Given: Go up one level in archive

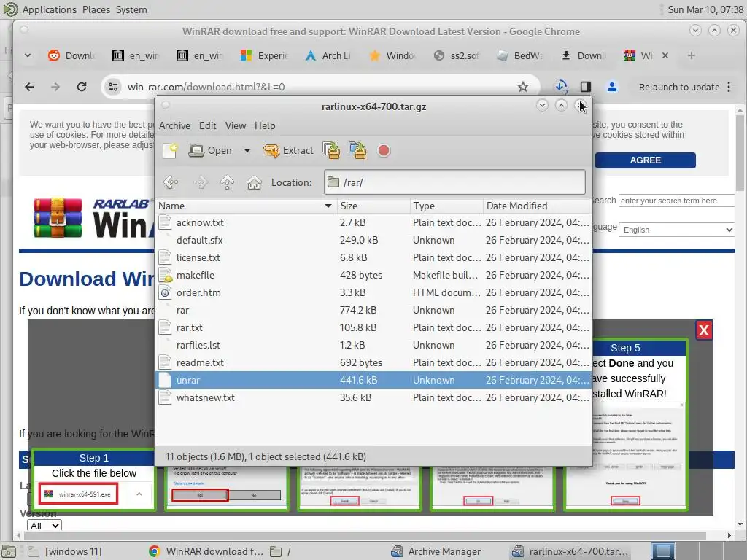Looking at the screenshot, I should point(228,182).
